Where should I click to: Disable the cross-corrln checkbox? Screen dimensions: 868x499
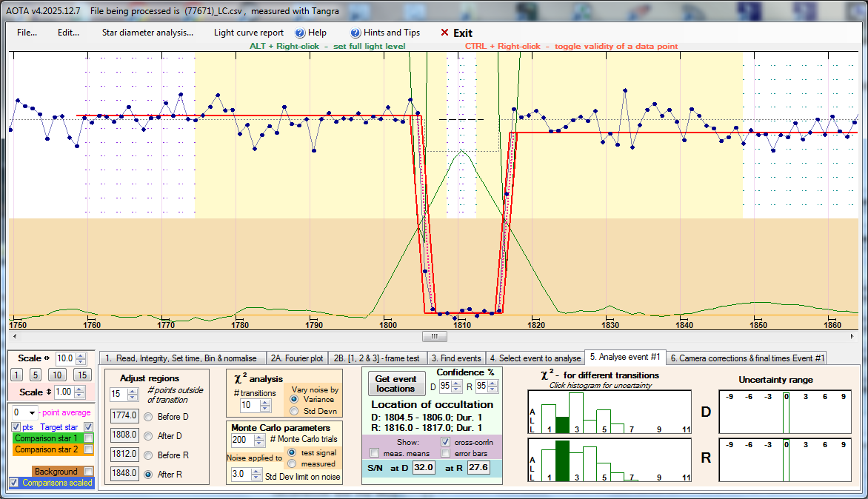click(x=447, y=441)
